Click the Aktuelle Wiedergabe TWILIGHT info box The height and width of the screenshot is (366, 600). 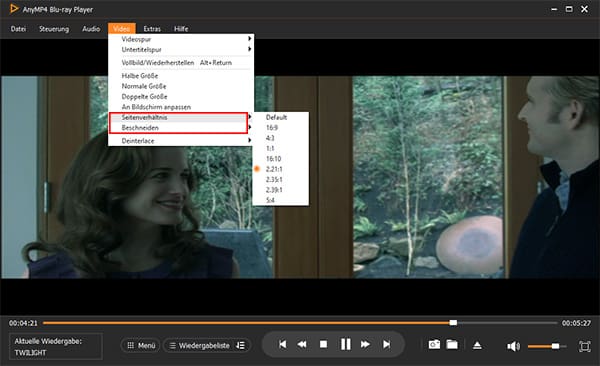pyautogui.click(x=56, y=346)
